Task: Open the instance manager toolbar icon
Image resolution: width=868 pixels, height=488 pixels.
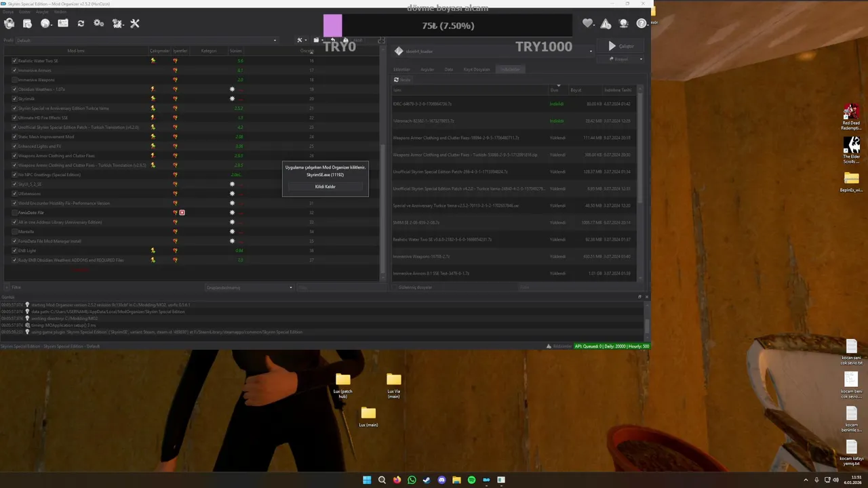Action: tap(9, 24)
